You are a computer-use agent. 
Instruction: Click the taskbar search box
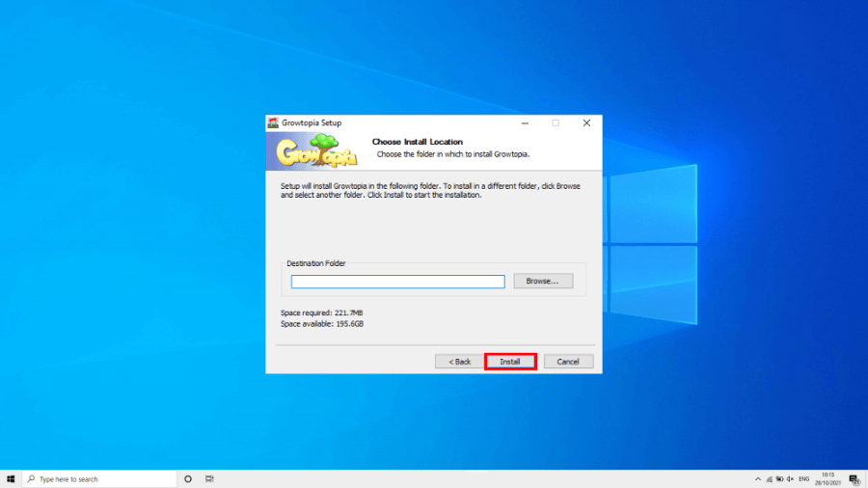click(x=99, y=479)
